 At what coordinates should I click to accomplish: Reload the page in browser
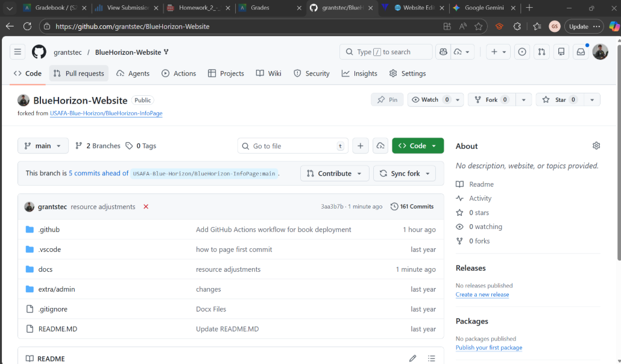[x=27, y=27]
